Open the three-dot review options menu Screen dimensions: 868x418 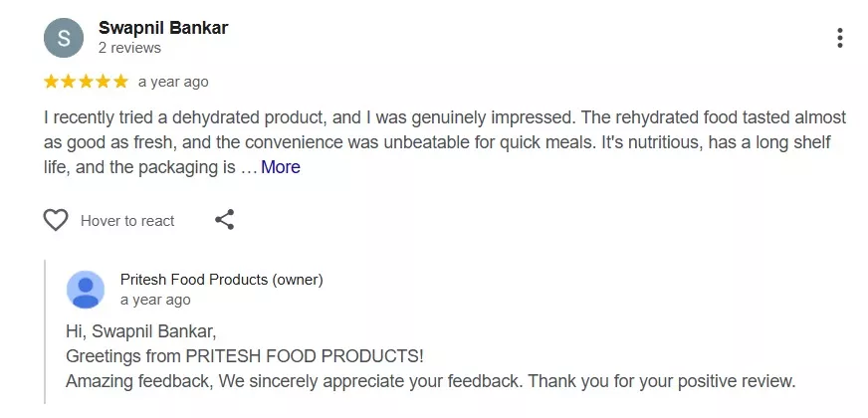[840, 38]
